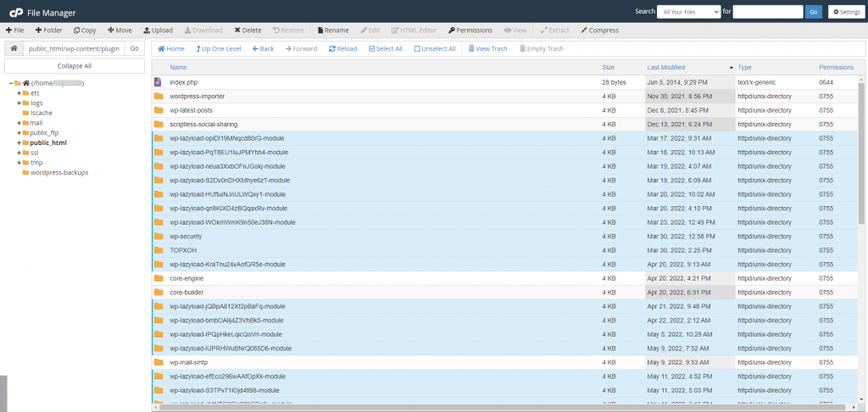Click the path input field
This screenshot has width=868, height=412.
pos(74,48)
